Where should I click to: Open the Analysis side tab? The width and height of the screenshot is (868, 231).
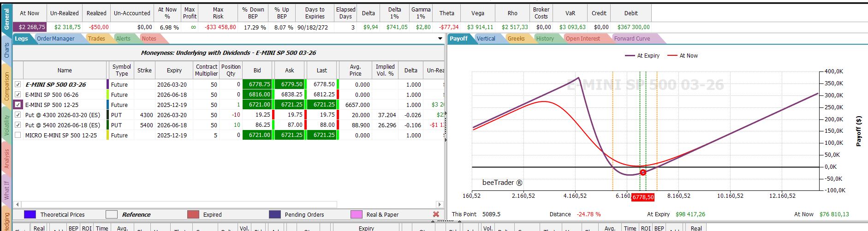pos(6,159)
